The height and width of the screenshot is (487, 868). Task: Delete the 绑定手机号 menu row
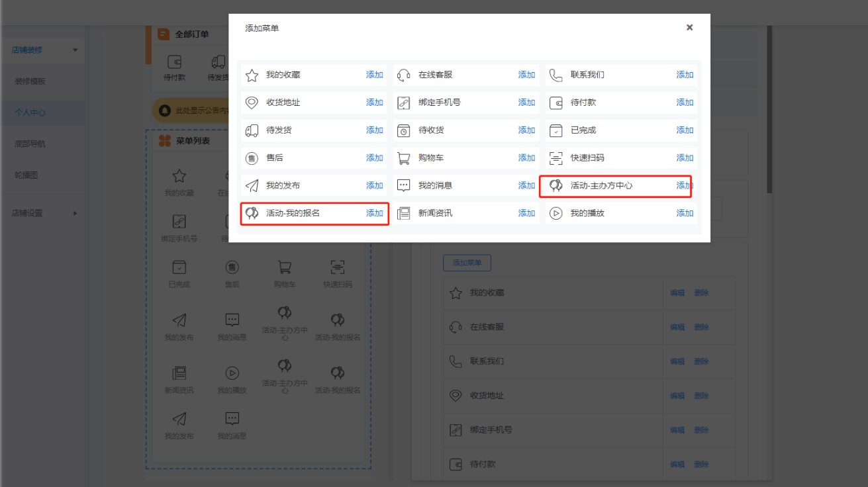point(701,430)
